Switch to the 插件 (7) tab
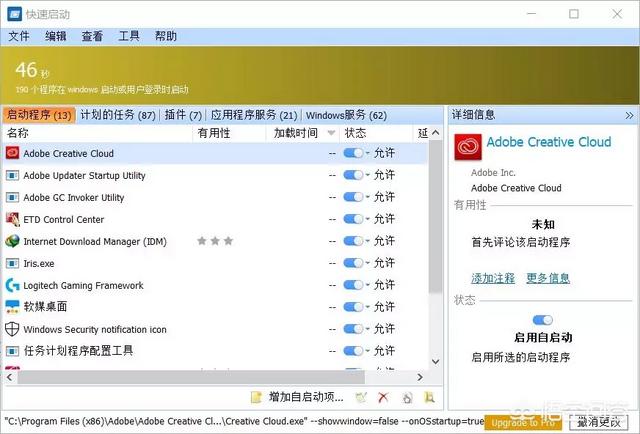Image resolution: width=640 pixels, height=434 pixels. pos(183,115)
